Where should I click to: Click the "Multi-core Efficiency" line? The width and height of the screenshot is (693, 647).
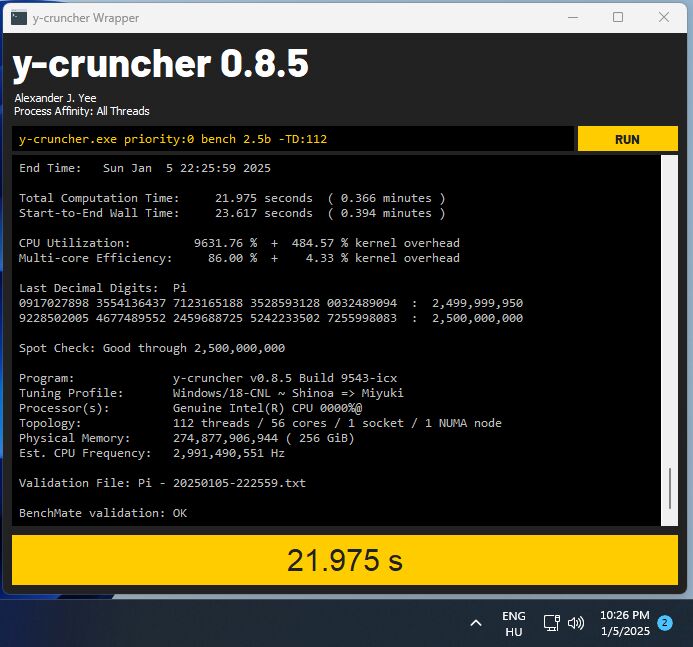coord(239,258)
